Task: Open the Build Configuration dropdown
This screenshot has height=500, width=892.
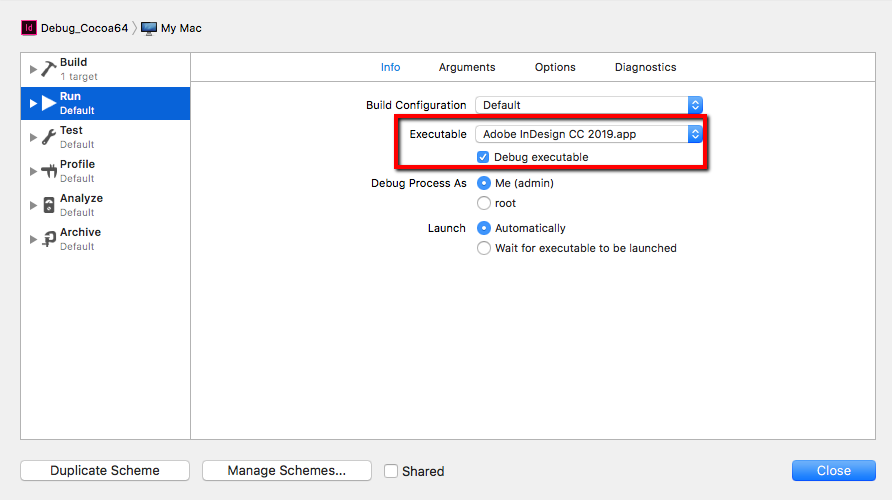Action: [589, 105]
